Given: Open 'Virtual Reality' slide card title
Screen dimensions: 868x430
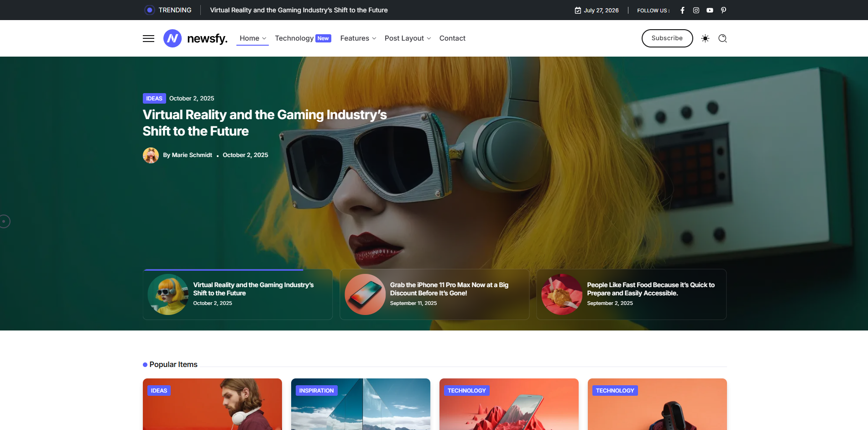Looking at the screenshot, I should pyautogui.click(x=253, y=289).
